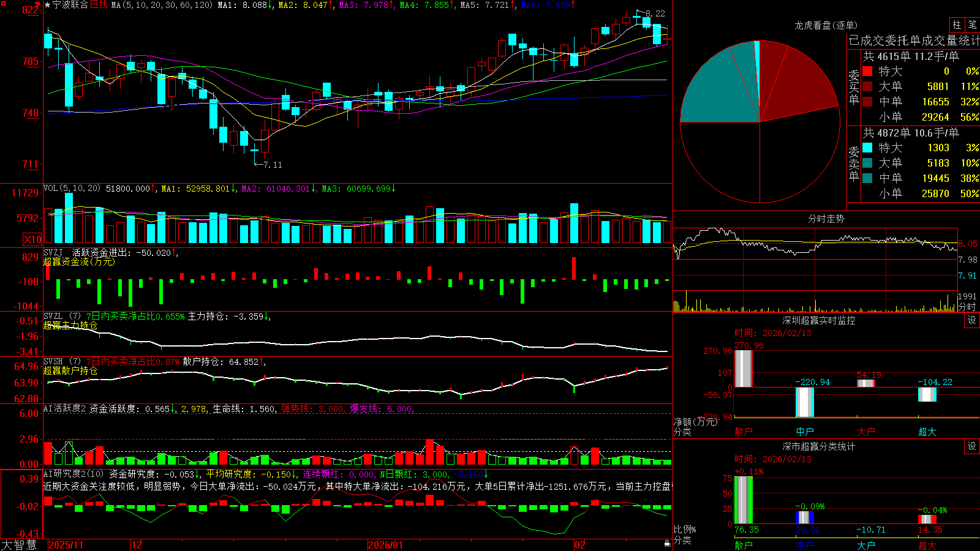Switch to 柱 bar view

click(957, 24)
